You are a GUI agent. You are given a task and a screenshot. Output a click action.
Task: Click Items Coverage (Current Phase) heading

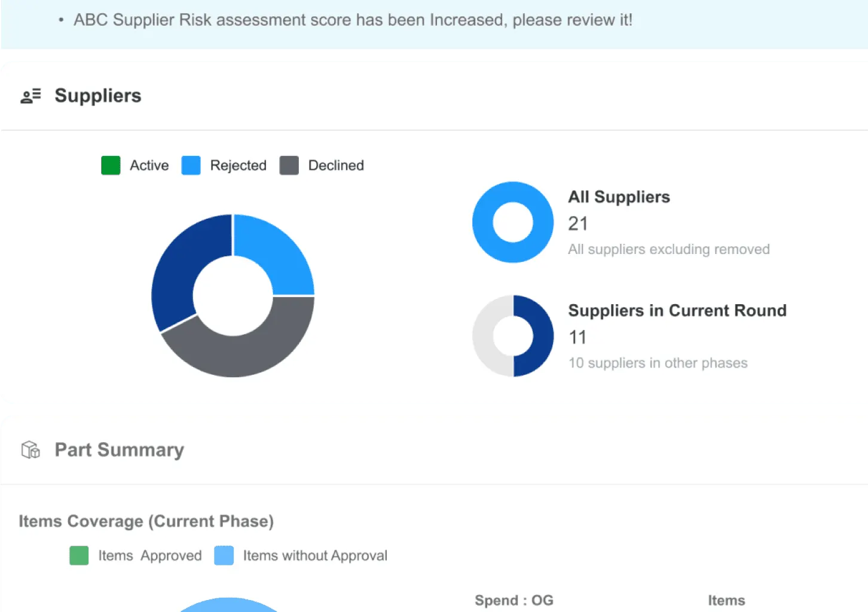tap(146, 521)
